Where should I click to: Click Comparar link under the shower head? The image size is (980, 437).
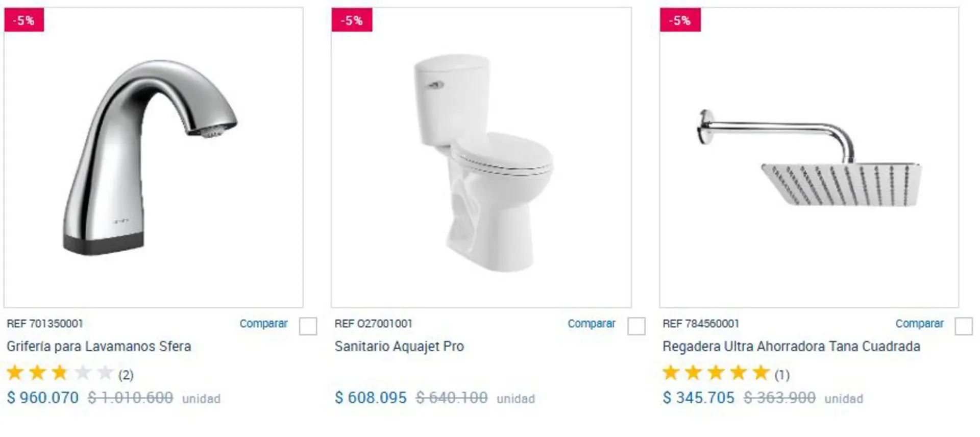click(919, 324)
